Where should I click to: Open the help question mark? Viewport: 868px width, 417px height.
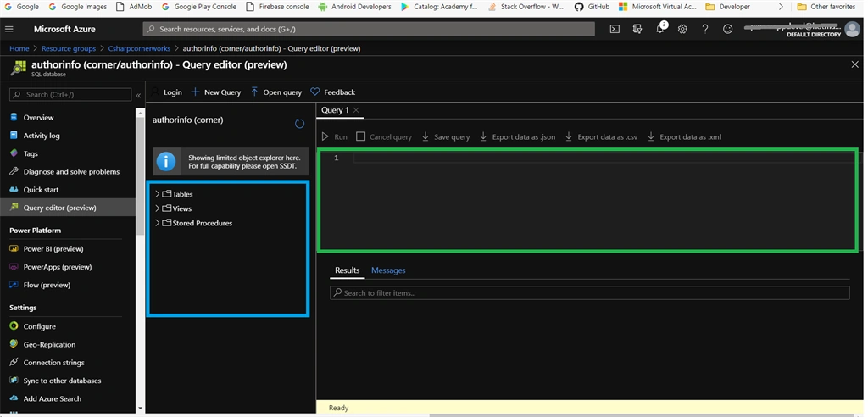pos(704,29)
